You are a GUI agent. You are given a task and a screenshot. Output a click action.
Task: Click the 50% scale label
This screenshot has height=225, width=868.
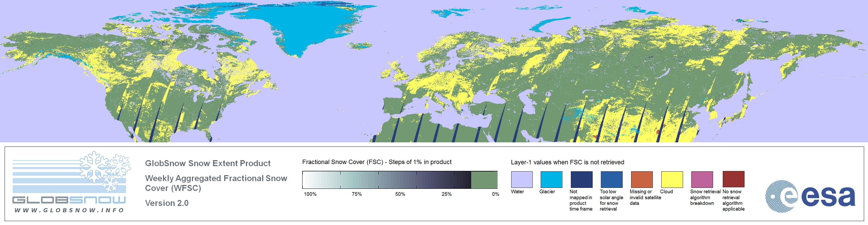(400, 194)
